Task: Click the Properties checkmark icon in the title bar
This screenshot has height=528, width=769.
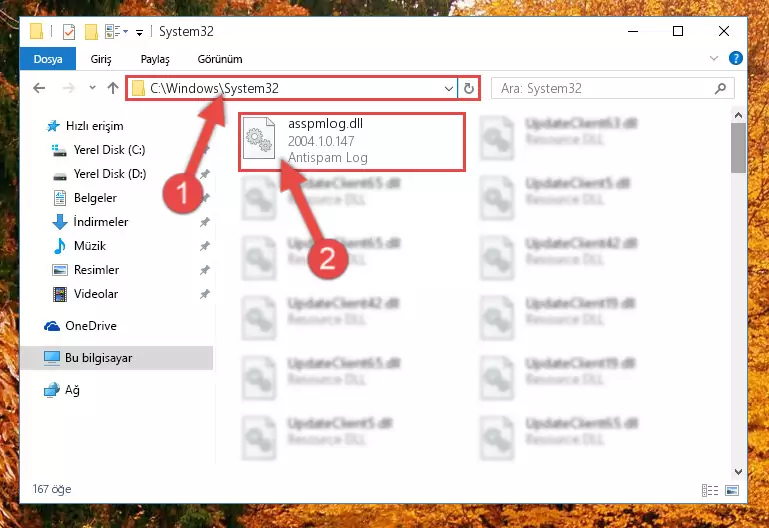Action: (x=69, y=32)
